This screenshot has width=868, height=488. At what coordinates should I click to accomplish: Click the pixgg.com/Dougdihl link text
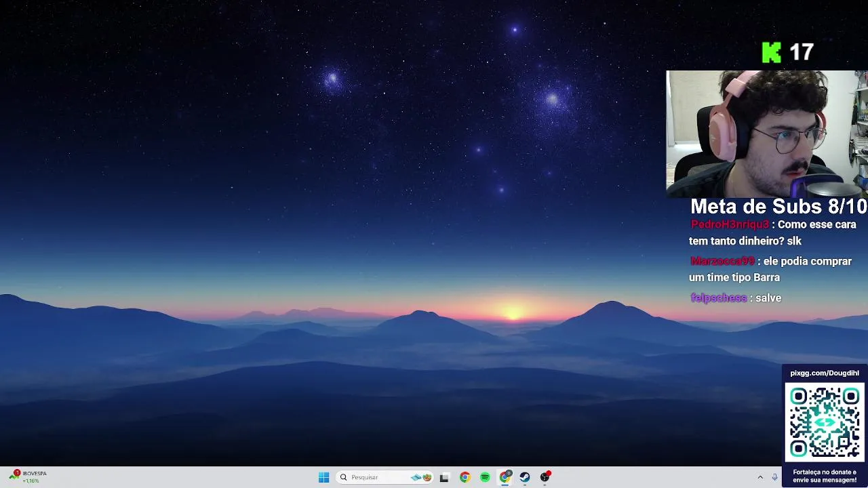pos(825,373)
